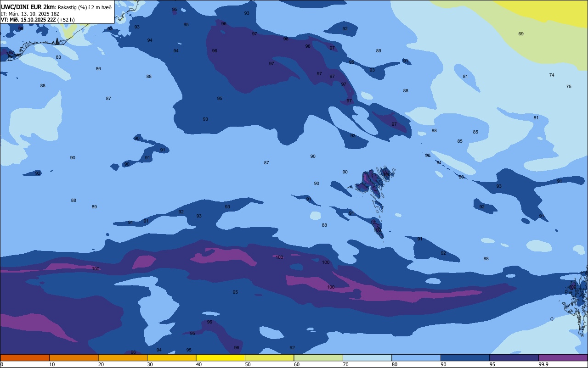Click the model title 'UWC/DINI EUR 2km'
The height and width of the screenshot is (368, 588).
click(28, 7)
